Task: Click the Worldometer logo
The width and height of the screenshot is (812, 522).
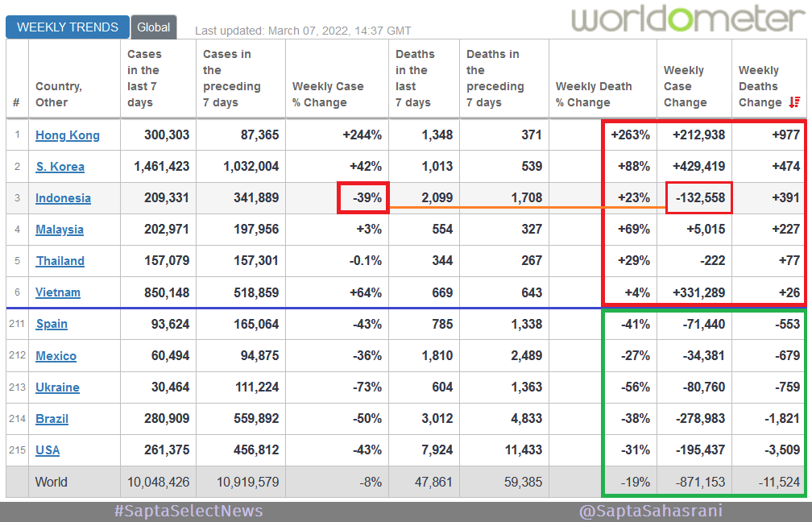Action: (x=685, y=18)
